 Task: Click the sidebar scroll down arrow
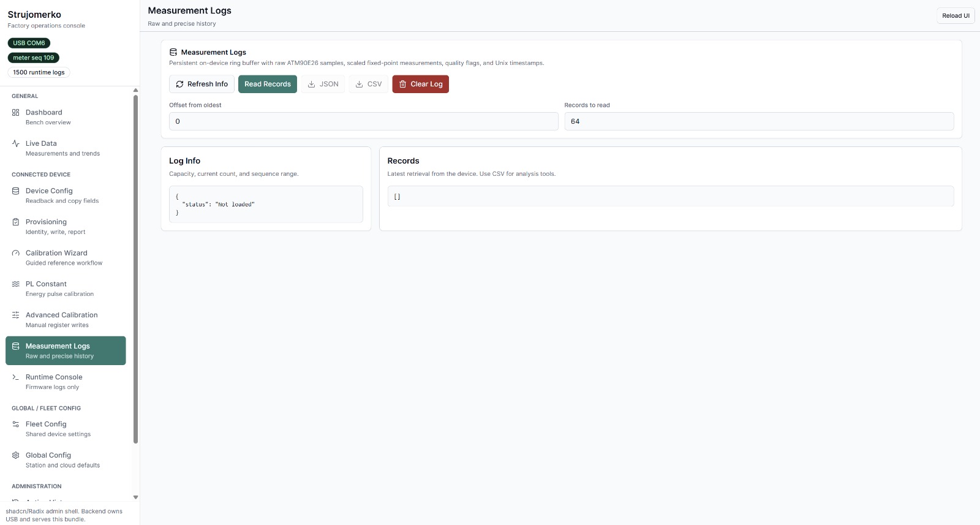coord(135,497)
